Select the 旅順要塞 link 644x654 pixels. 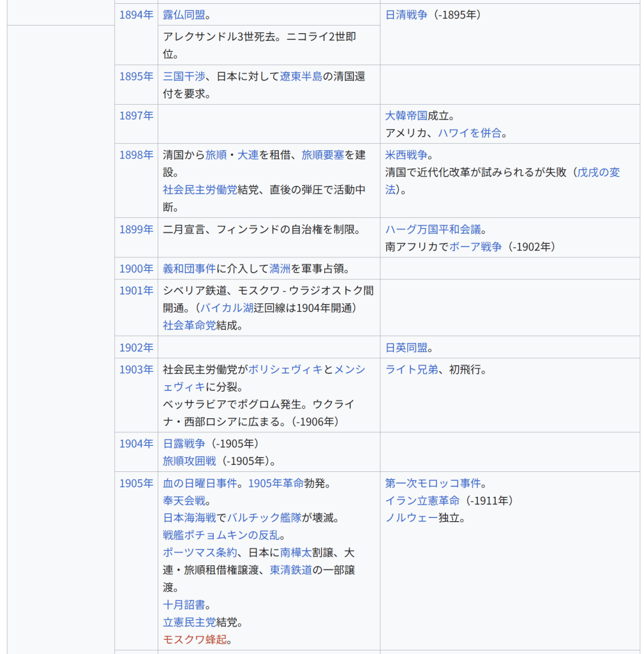(x=322, y=155)
